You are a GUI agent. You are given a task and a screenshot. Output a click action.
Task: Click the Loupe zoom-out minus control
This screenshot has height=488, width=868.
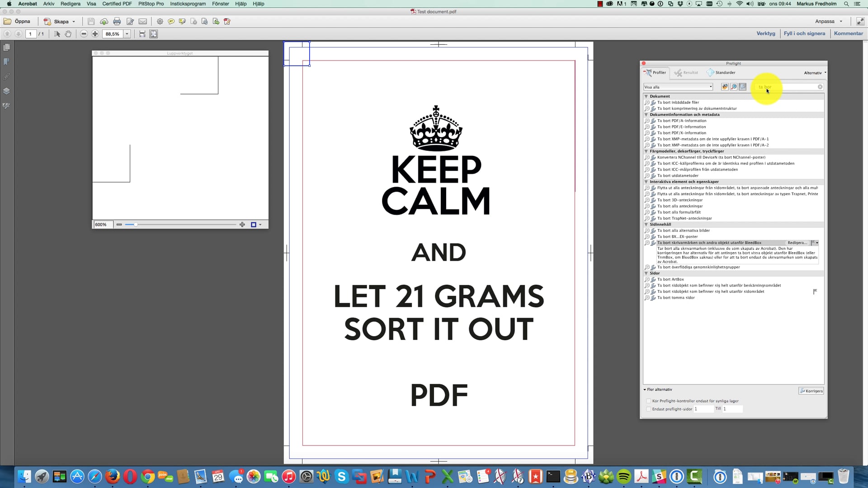point(119,225)
